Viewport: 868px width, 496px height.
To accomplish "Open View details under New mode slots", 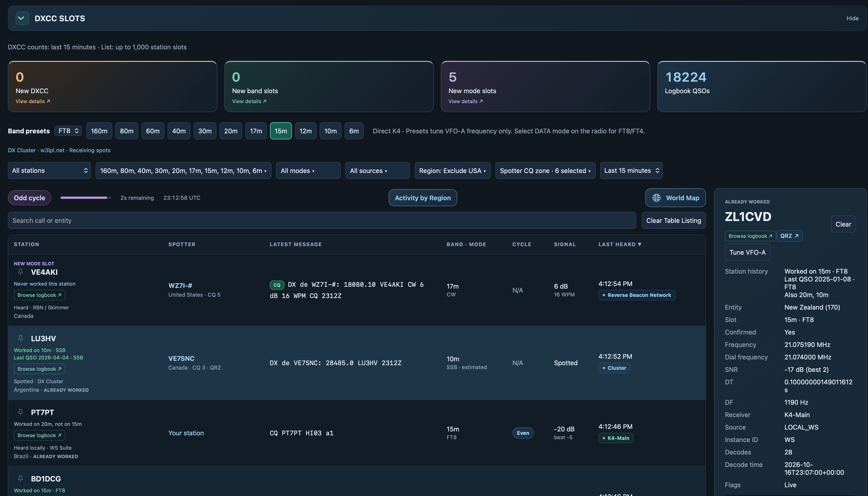I will 466,102.
